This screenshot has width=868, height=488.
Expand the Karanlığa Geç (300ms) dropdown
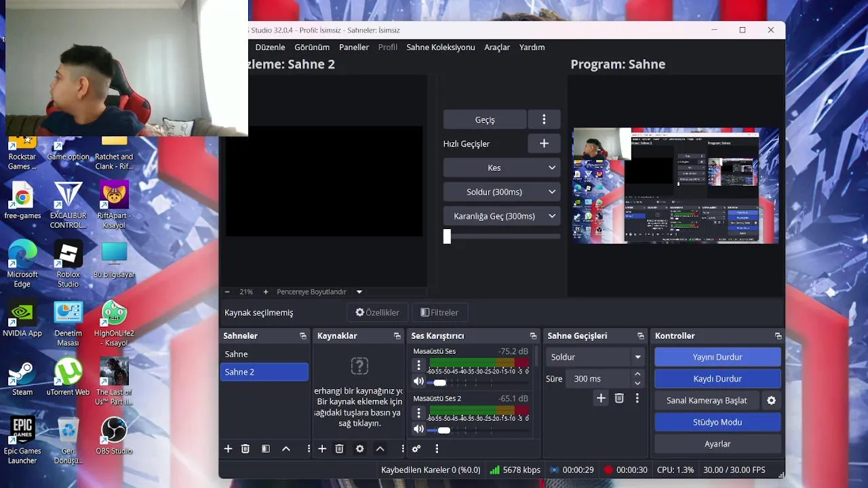click(x=502, y=216)
